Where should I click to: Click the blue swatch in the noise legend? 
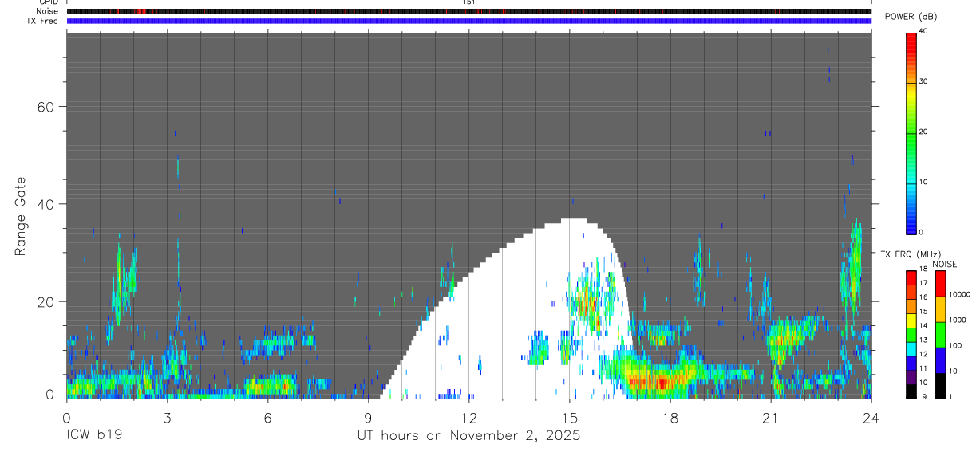click(940, 360)
